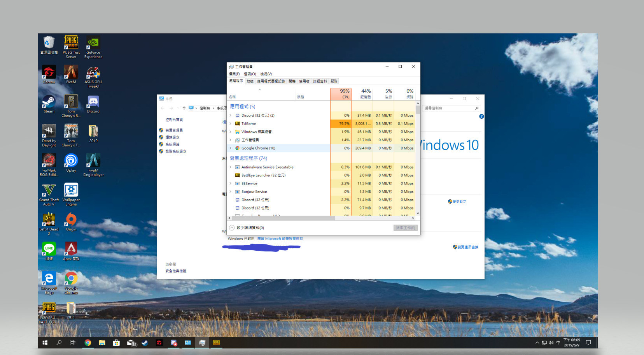Select the Left 4 Dead 2 icon
644x355 pixels.
[x=49, y=224]
